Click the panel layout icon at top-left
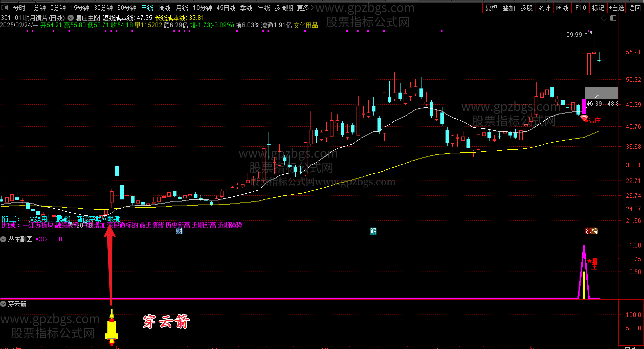 (x=5, y=8)
